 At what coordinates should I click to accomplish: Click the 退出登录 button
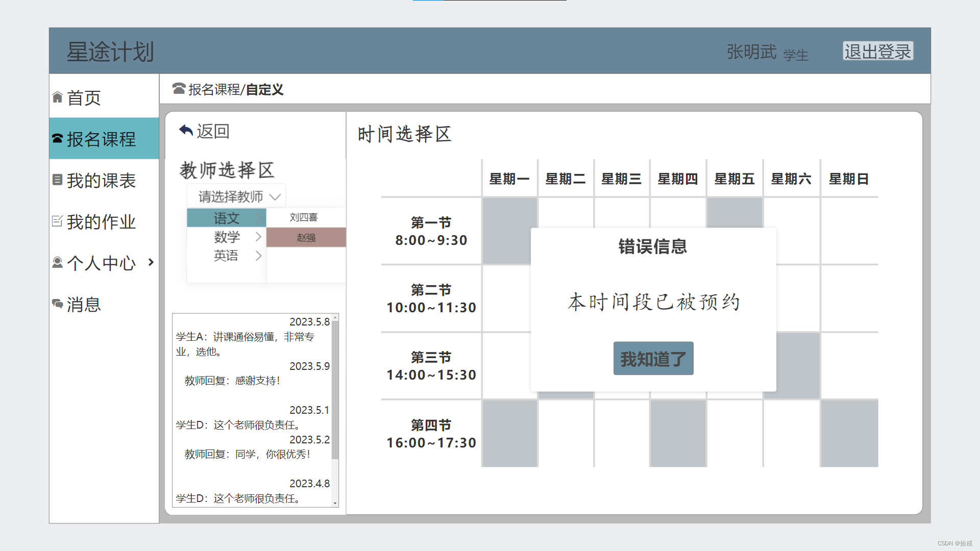[877, 51]
